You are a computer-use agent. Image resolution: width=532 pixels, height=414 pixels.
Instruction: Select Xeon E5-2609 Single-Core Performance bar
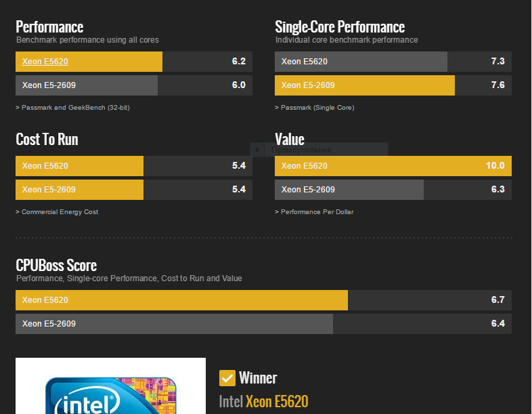393,85
